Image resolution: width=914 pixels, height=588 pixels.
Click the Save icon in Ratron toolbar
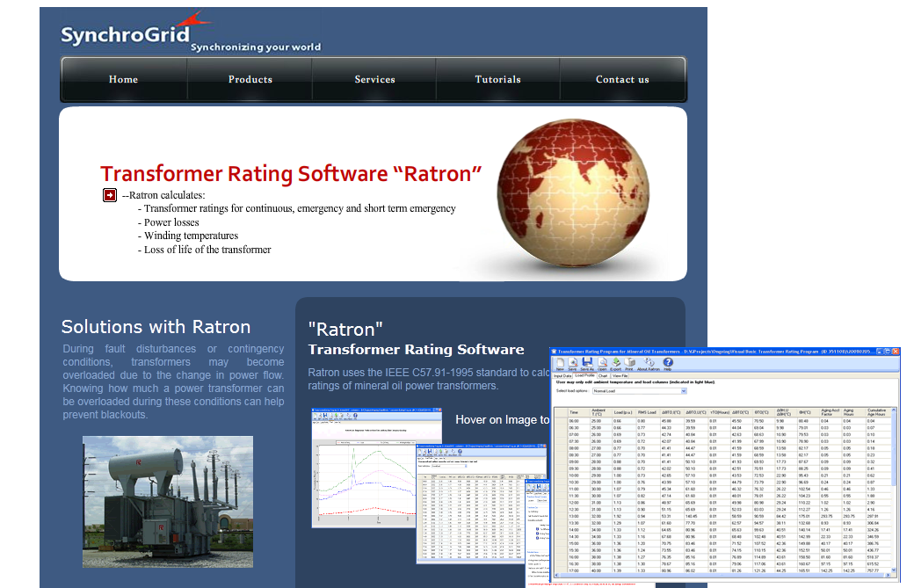(573, 362)
